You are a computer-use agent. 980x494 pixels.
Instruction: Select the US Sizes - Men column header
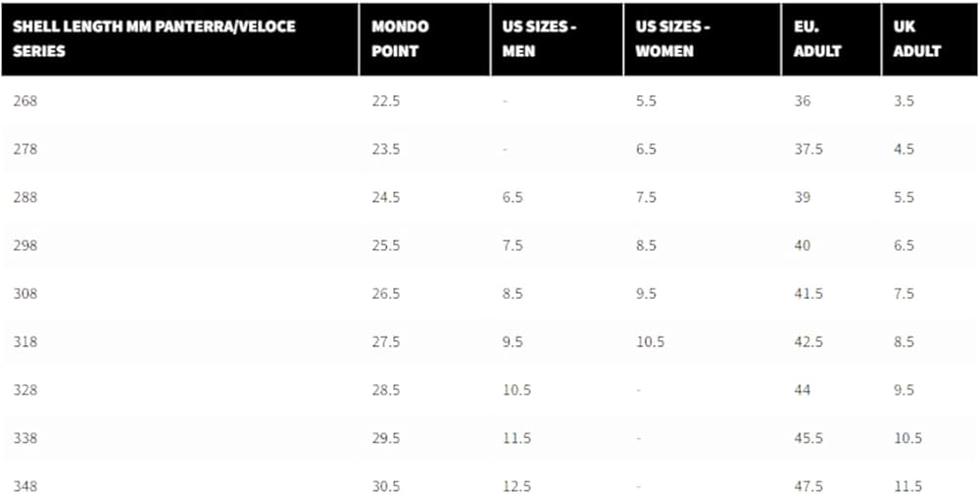[x=532, y=38]
